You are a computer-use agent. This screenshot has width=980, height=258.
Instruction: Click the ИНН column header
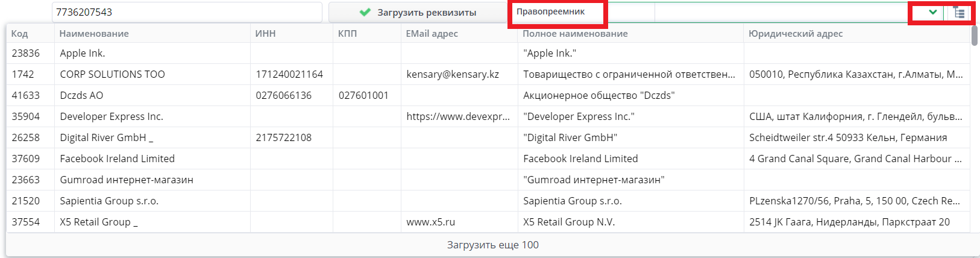pyautogui.click(x=265, y=34)
